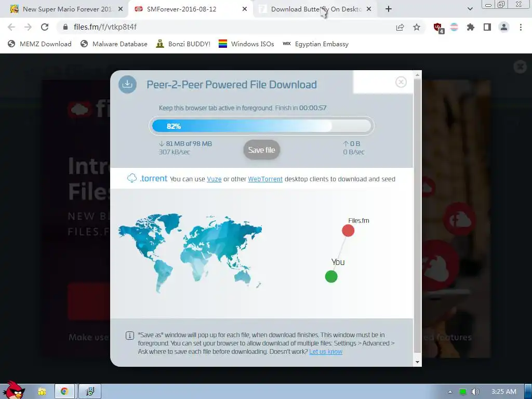Click dialog scrollbar up arrow
This screenshot has height=399, width=532.
point(418,75)
